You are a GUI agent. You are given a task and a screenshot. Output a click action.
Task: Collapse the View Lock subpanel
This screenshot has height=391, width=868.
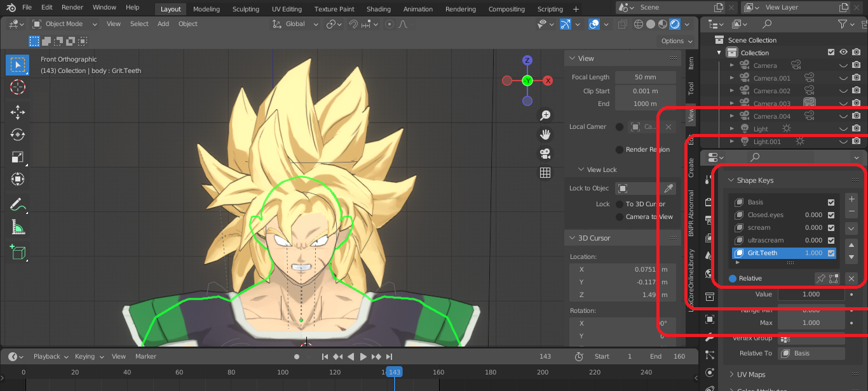pos(581,170)
